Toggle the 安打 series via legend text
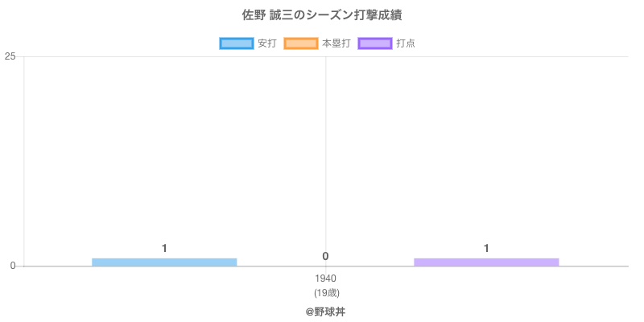Image resolution: width=644 pixels, height=322 pixels. (266, 43)
